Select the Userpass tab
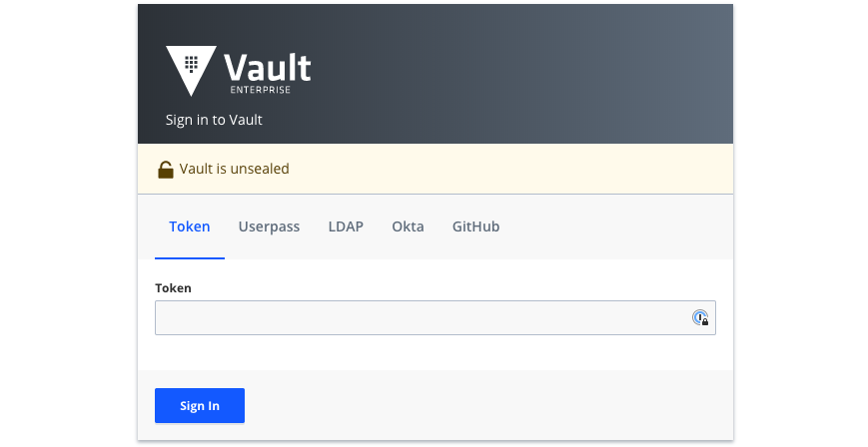 point(269,226)
